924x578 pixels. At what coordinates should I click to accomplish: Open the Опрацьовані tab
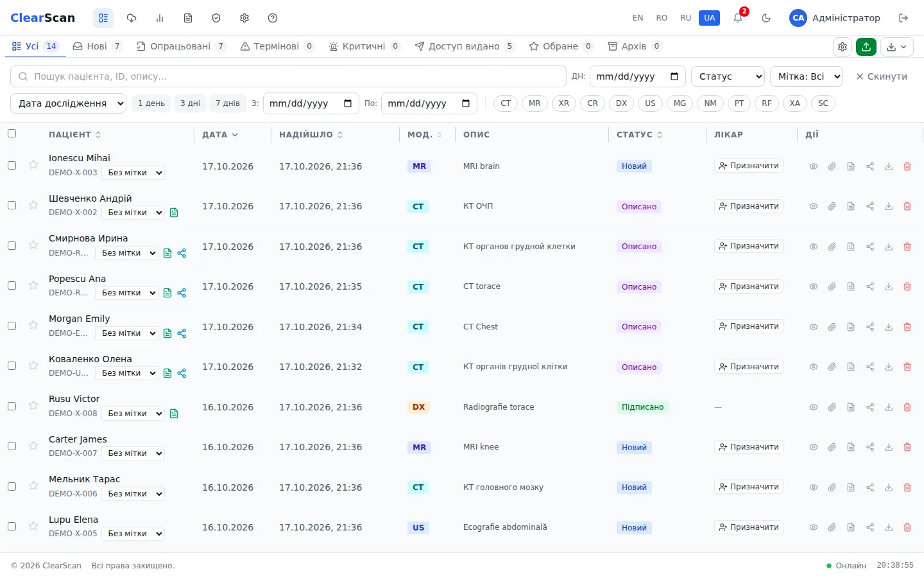coord(181,46)
